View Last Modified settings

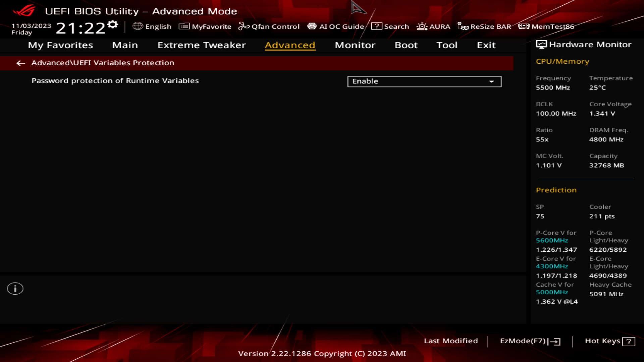451,341
